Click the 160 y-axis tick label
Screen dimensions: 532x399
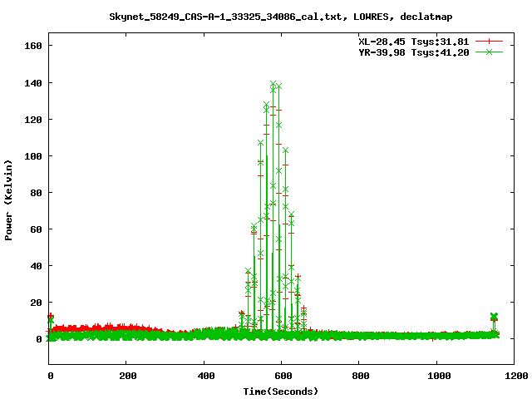tap(33, 46)
